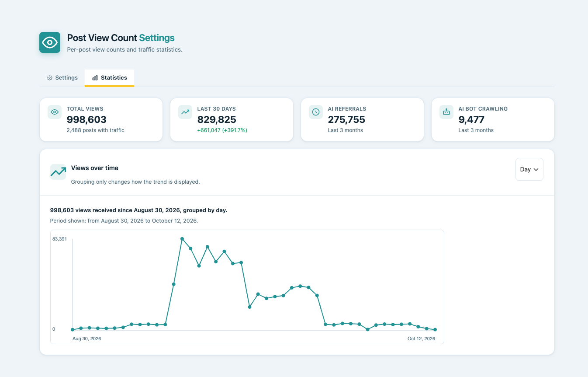
Task: Click the "998,603 views received since August 30" summary
Action: [x=139, y=210]
